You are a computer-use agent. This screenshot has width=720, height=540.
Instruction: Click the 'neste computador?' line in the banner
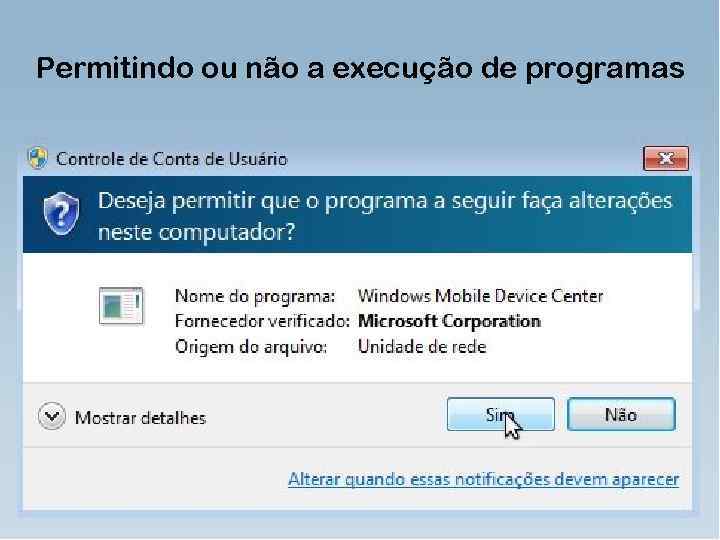click(x=197, y=232)
